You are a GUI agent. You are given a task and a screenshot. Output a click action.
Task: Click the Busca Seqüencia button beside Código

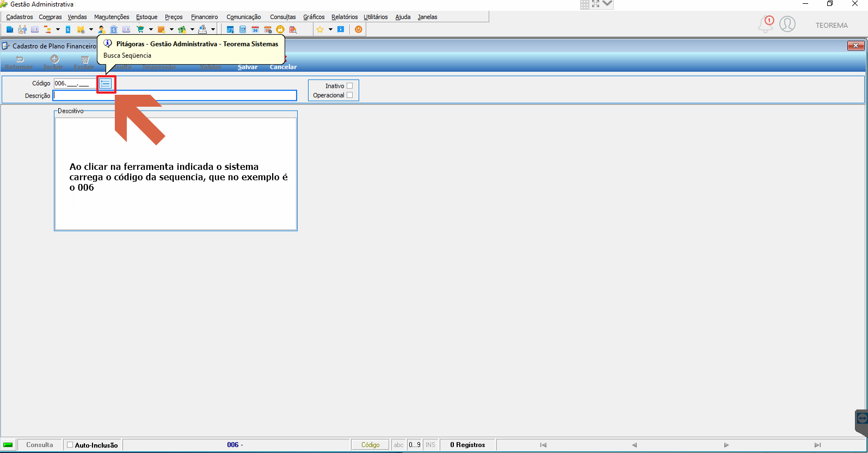106,84
